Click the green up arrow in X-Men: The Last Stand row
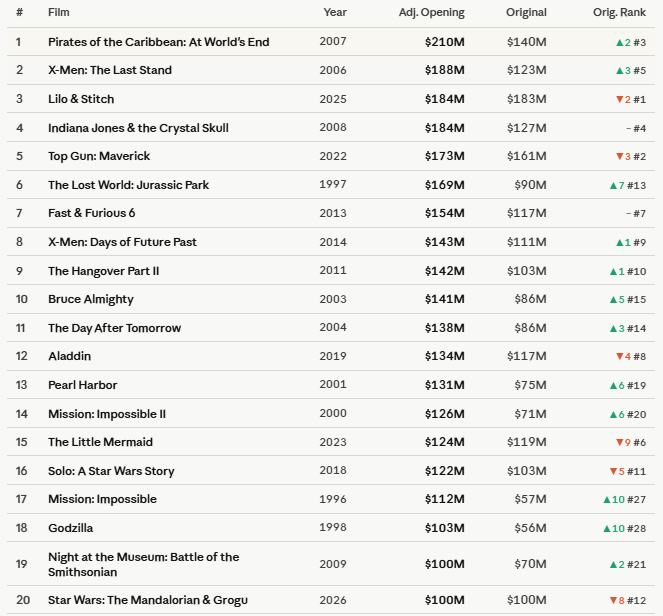The image size is (663, 616). (619, 71)
